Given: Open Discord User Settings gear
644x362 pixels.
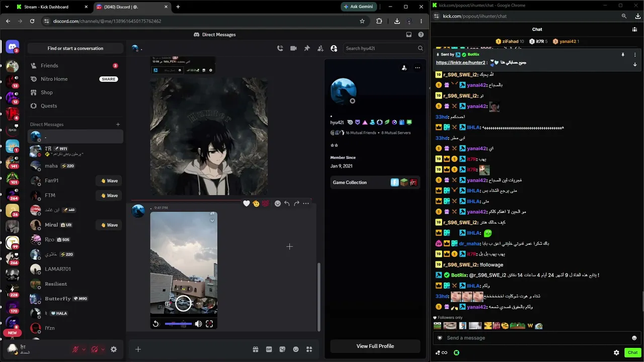Looking at the screenshot, I should [114, 349].
